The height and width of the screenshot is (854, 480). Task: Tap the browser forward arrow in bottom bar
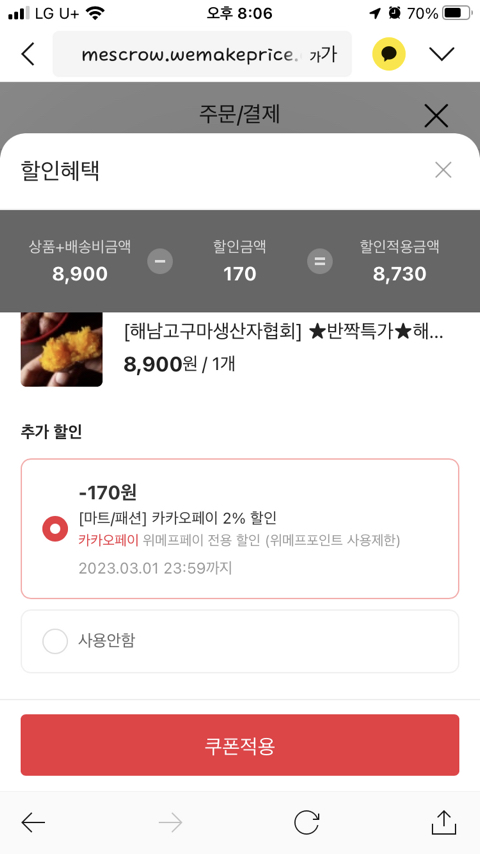click(x=170, y=822)
